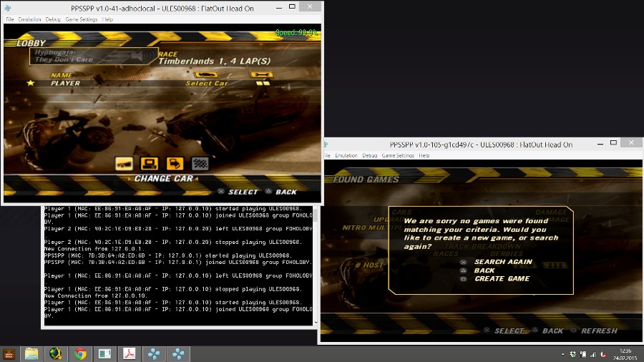Show hidden tray icons in system tray
This screenshot has width=644, height=362.
[563, 354]
